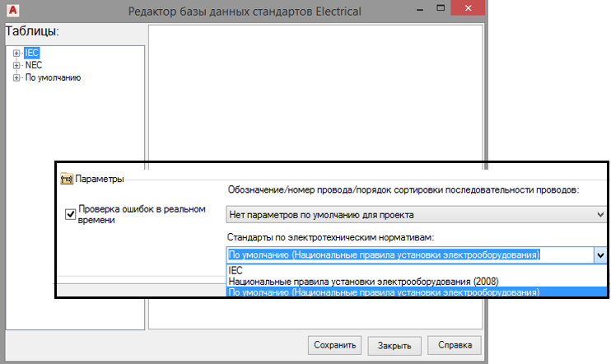This screenshot has width=611, height=364.
Task: Click the AutoCAD application icon in title bar
Action: [13, 11]
